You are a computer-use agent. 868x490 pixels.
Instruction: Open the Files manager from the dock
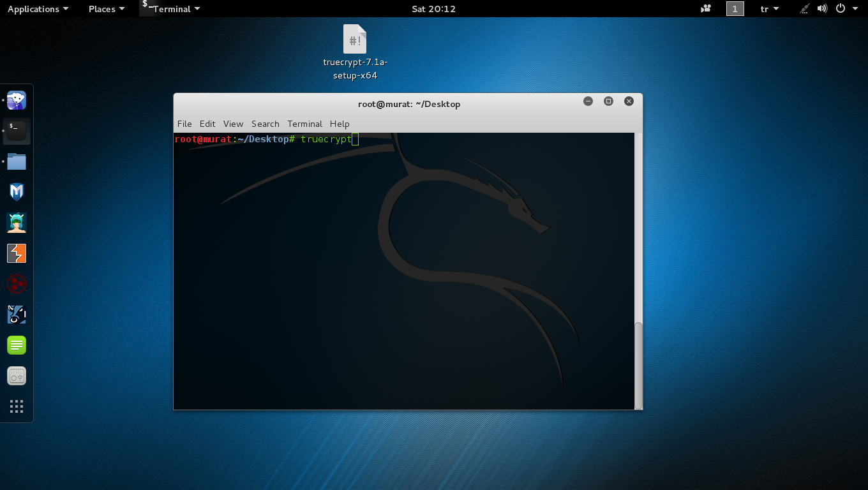coord(17,161)
